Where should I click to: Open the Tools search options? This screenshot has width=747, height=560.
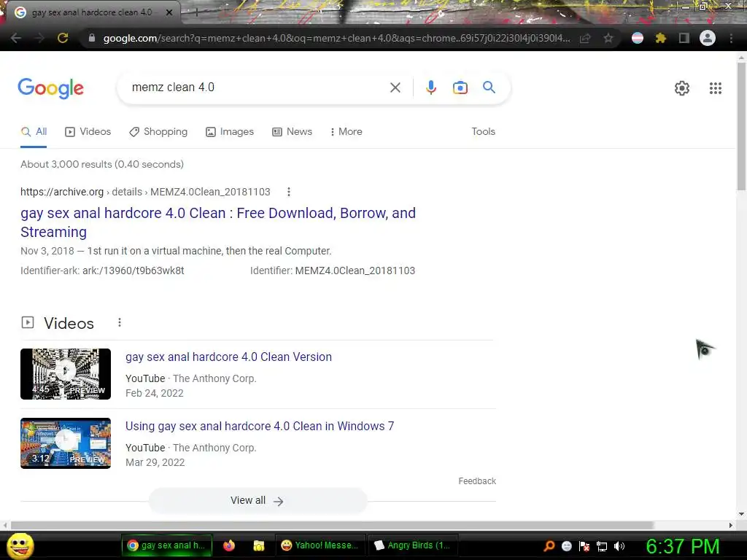[x=483, y=131]
